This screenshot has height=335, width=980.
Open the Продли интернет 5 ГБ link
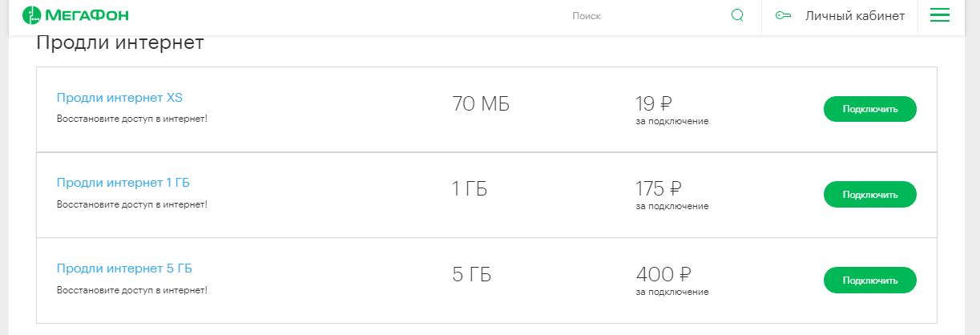124,268
